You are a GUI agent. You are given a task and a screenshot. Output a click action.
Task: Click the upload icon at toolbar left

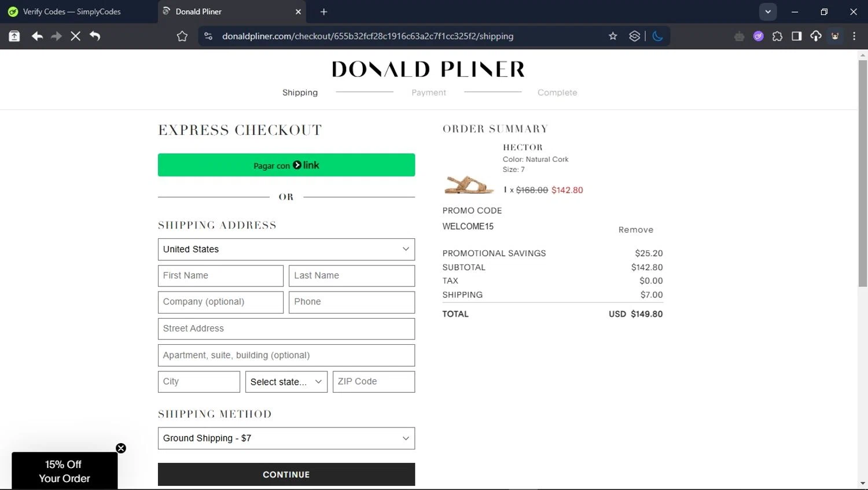coord(14,36)
